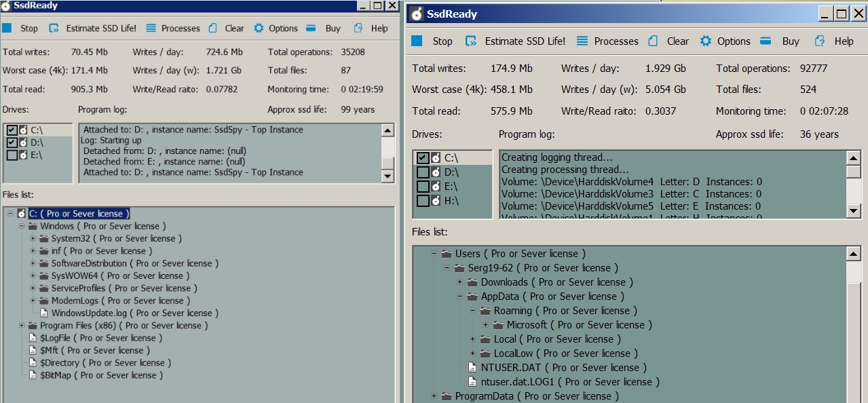The image size is (868, 403).
Task: Click Clear page icon in left window
Action: (213, 28)
